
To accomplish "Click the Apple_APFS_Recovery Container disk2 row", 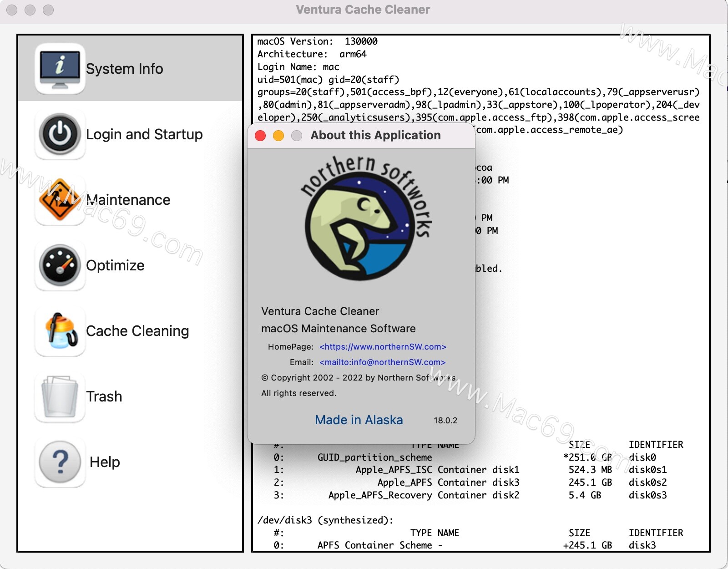I will click(x=470, y=495).
